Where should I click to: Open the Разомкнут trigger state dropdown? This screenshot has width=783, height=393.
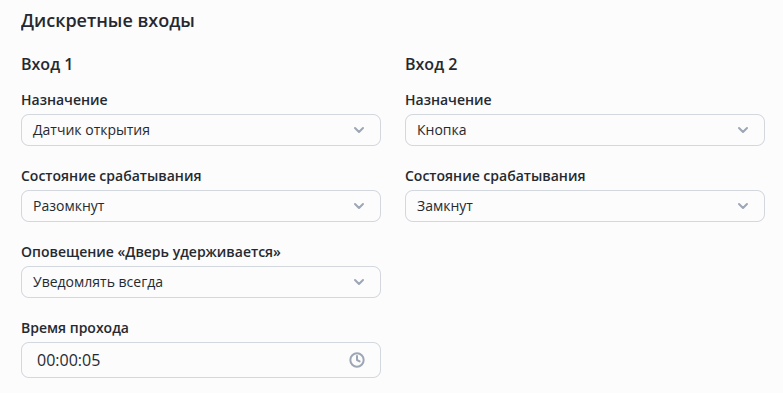[x=201, y=206]
